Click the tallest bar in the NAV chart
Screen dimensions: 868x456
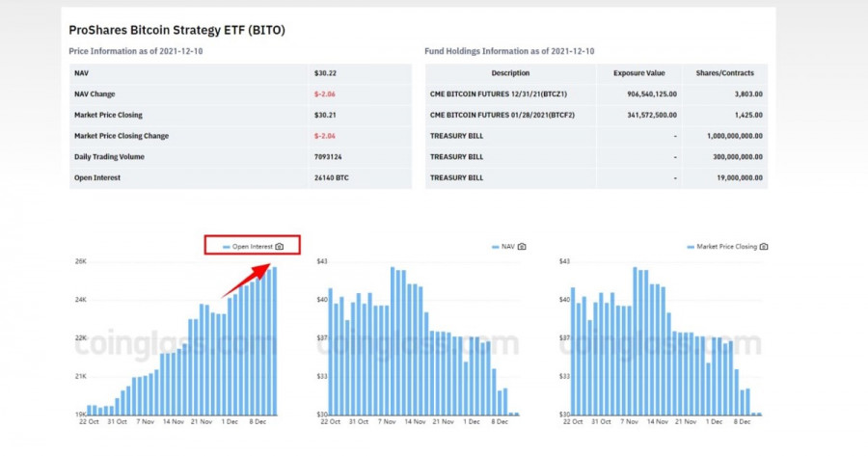[x=393, y=341]
